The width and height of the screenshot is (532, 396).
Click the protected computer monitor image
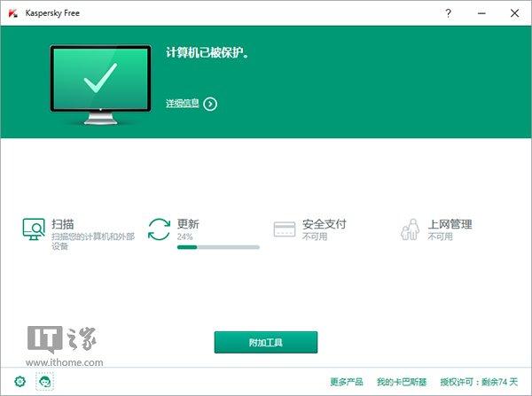click(100, 85)
